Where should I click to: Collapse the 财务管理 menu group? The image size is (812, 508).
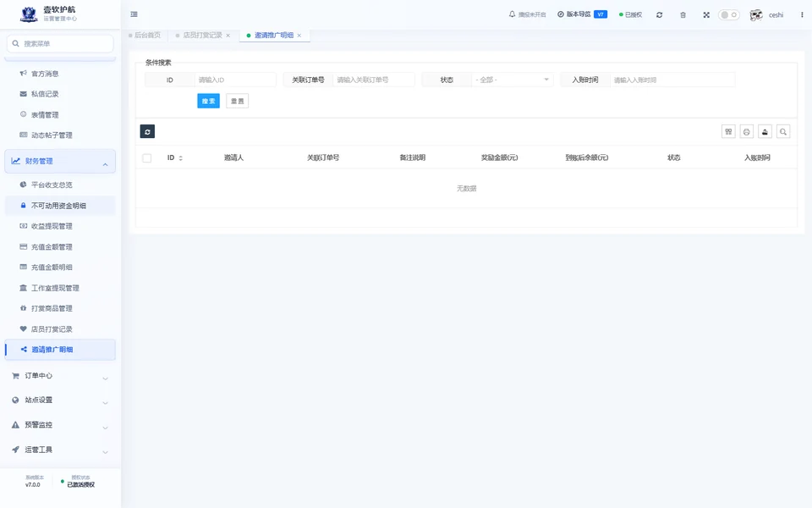[x=60, y=161]
